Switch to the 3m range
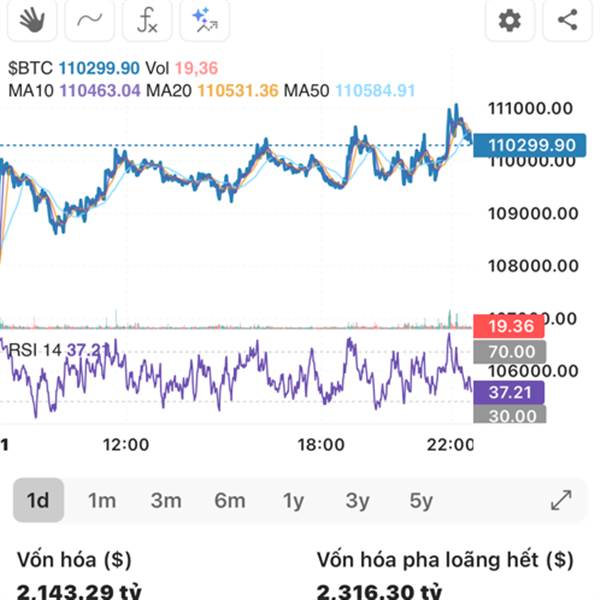Viewport: 600px width, 600px height. (166, 500)
